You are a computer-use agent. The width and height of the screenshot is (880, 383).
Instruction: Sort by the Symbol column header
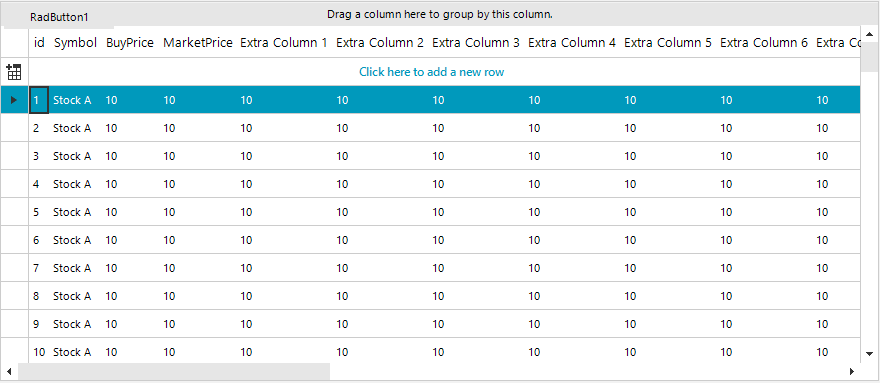pos(75,42)
